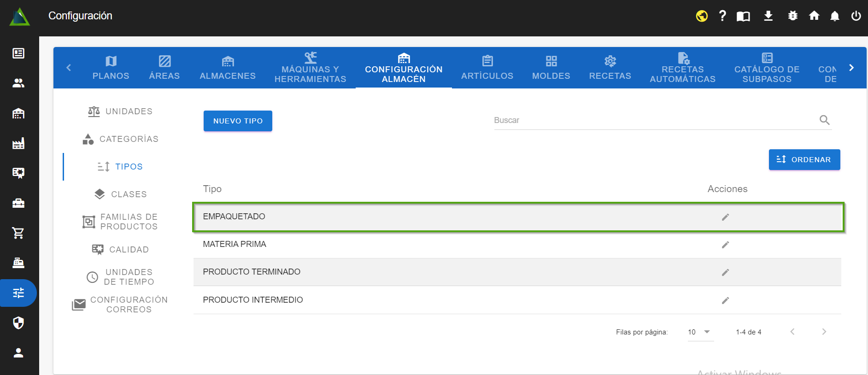Image resolution: width=868 pixels, height=375 pixels.
Task: Open the shopping cart sidebar icon
Action: pos(18,233)
